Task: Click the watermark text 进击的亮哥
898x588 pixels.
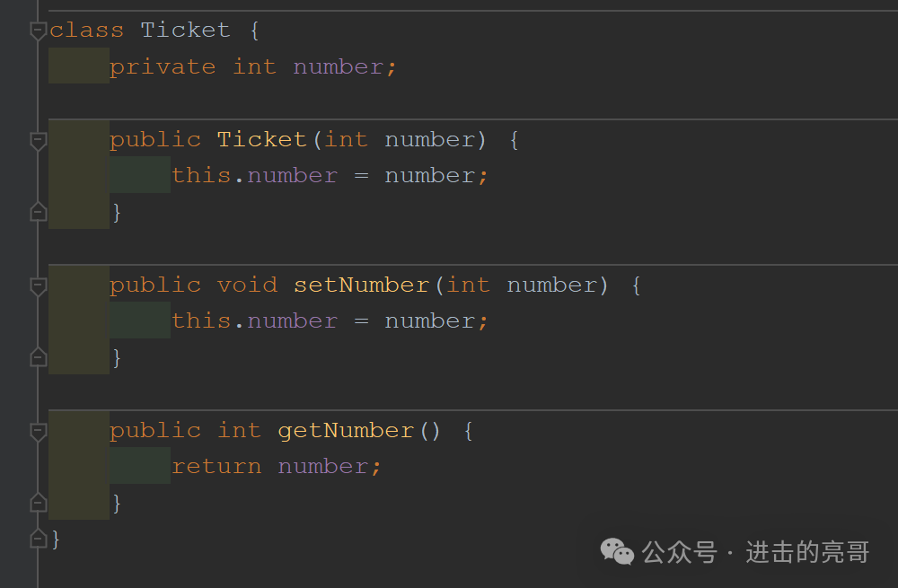Action: point(807,552)
